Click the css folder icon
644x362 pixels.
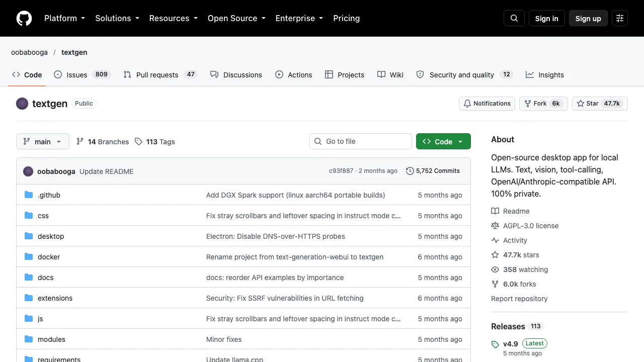click(x=29, y=216)
